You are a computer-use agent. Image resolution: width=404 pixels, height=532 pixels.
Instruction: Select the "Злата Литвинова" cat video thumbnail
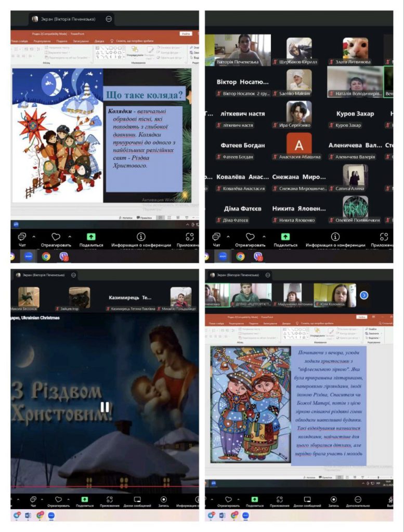[355, 49]
